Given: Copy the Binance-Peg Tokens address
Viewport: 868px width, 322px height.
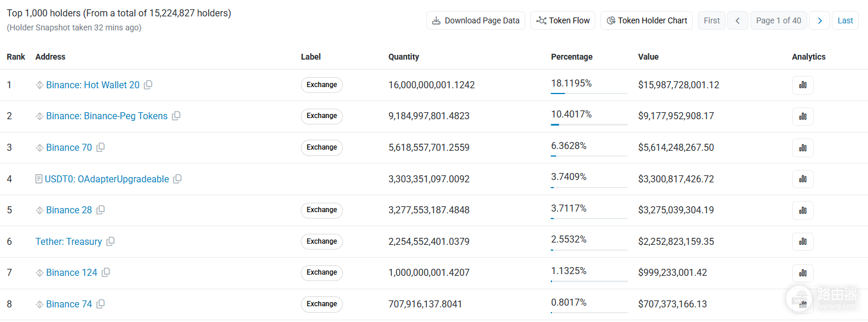Looking at the screenshot, I should (x=176, y=116).
